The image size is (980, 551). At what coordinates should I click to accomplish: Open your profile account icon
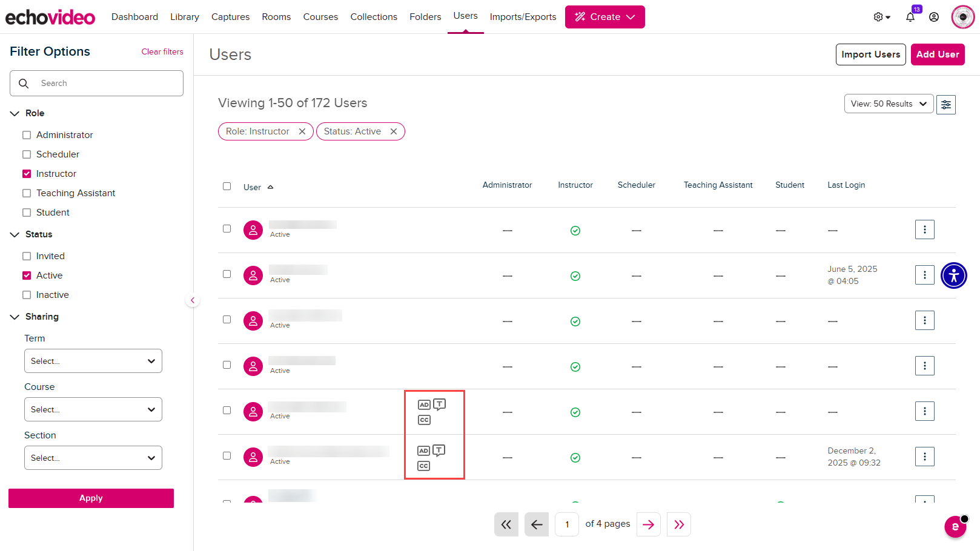point(933,16)
